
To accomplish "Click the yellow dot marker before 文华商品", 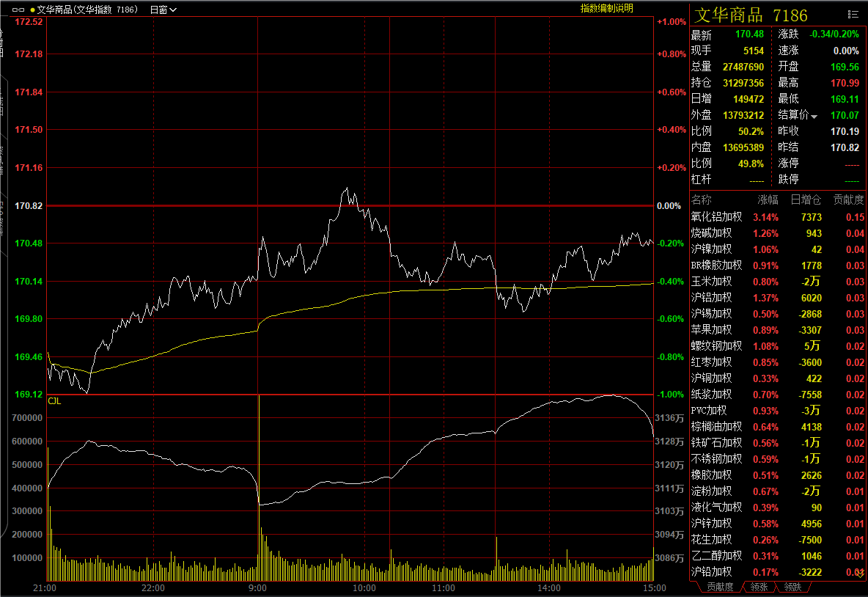I will click(x=33, y=10).
